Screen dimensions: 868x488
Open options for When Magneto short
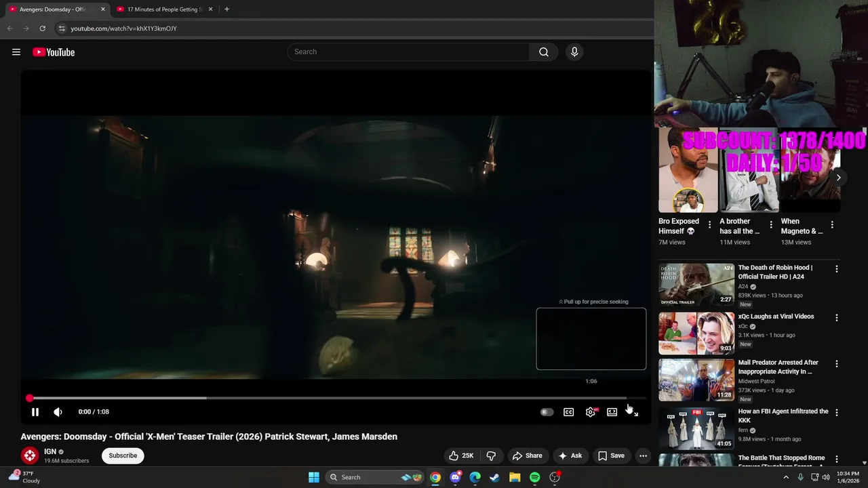coord(832,225)
